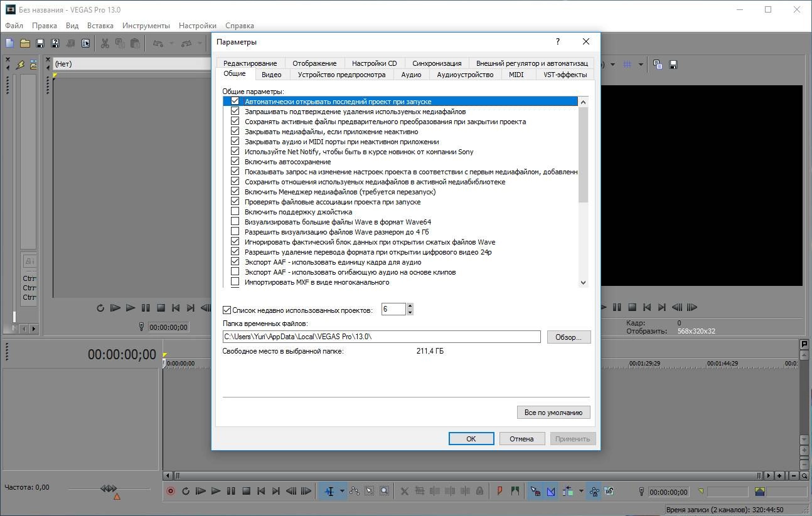The width and height of the screenshot is (812, 516).
Task: Uncheck 'Автоматически открывать последний проект при запуске'
Action: 235,101
